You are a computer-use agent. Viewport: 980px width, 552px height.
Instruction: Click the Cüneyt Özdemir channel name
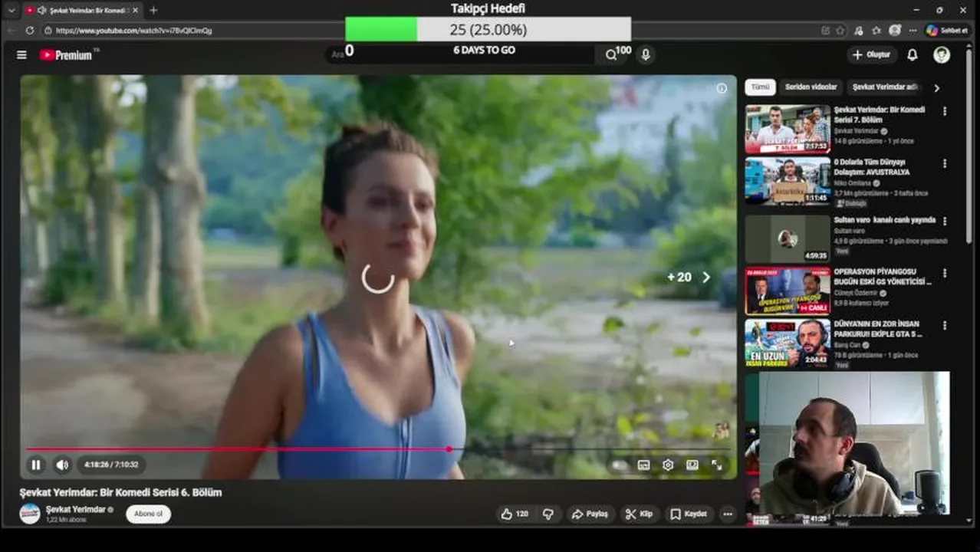(856, 293)
